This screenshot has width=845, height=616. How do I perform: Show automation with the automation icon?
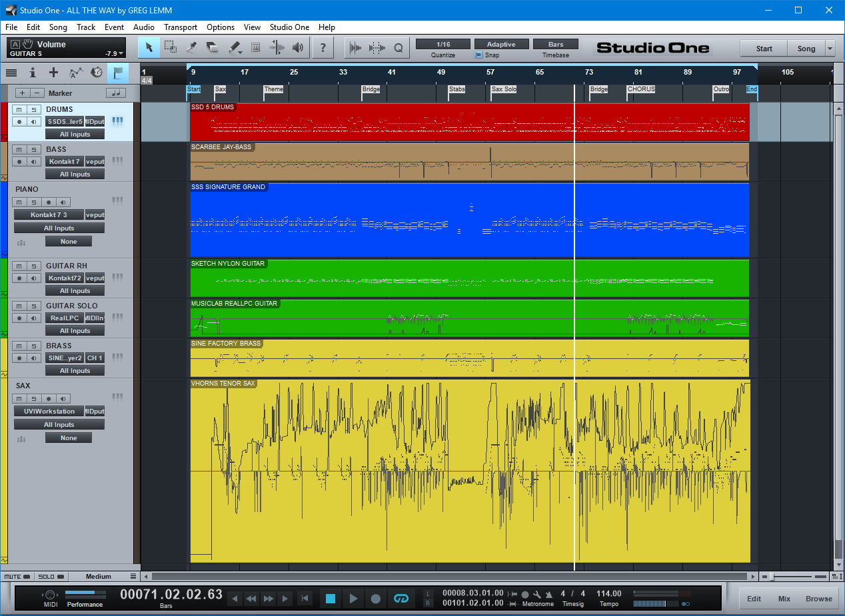76,73
